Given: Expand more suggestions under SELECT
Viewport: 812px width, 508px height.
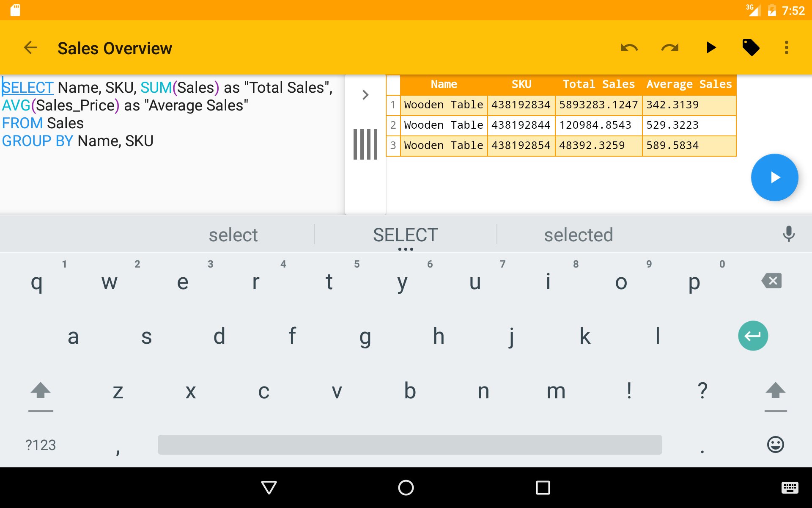Looking at the screenshot, I should 406,248.
